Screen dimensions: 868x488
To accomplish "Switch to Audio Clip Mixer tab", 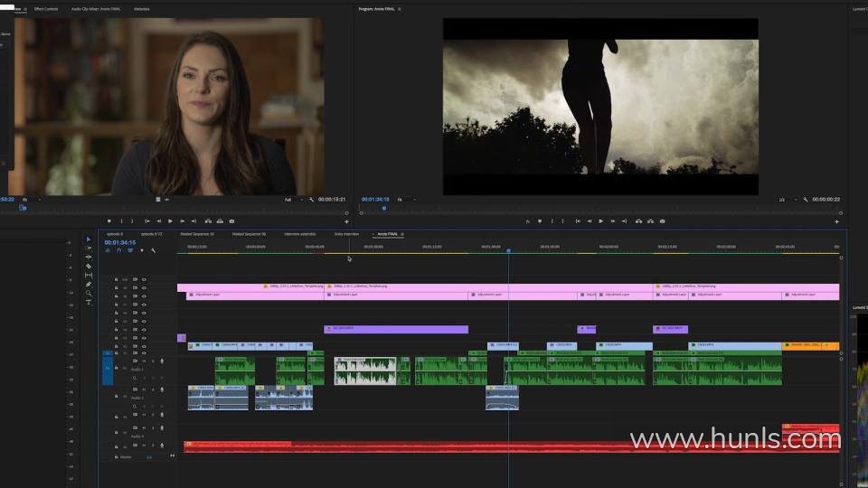I will click(x=96, y=9).
